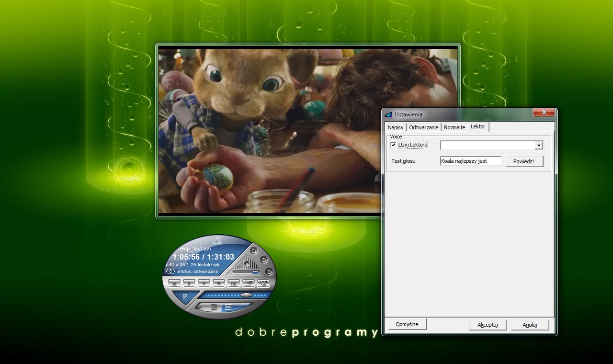The height and width of the screenshot is (364, 613).
Task: Click the playback seek bar handle
Action: tap(246, 295)
